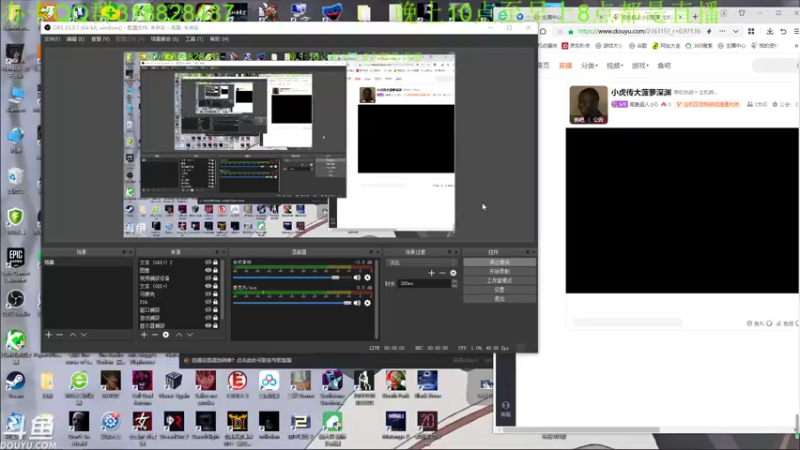Viewport: 800px width, 450px height.
Task: Open the 帮助(H) menu in OBS
Action: click(219, 39)
